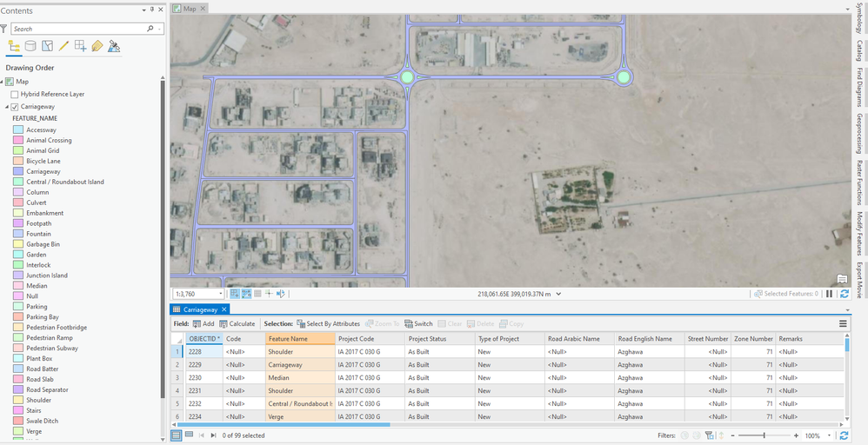Switch to List By Data Source
868x445 pixels.
[x=30, y=46]
